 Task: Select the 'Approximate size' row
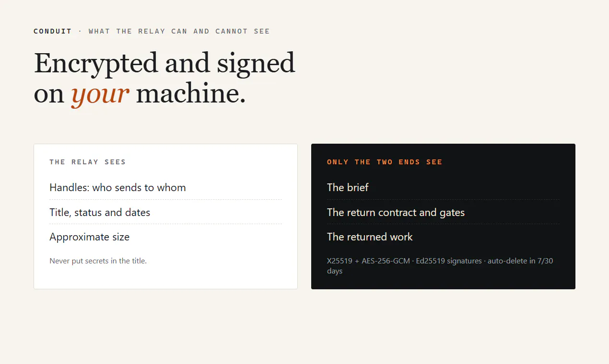(165, 237)
